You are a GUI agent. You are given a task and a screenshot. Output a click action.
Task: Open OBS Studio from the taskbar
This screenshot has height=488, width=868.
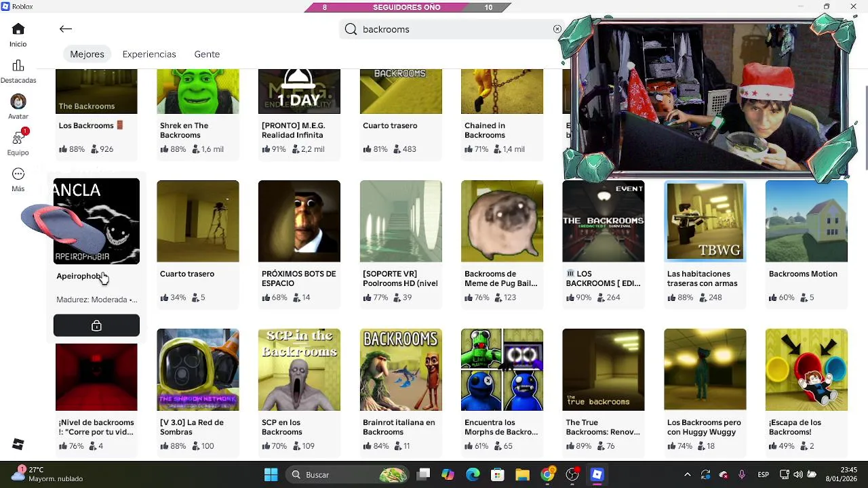572,474
